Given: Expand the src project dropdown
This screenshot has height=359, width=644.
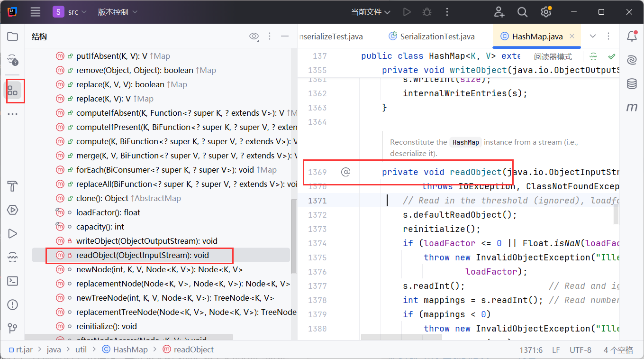Looking at the screenshot, I should coord(70,12).
